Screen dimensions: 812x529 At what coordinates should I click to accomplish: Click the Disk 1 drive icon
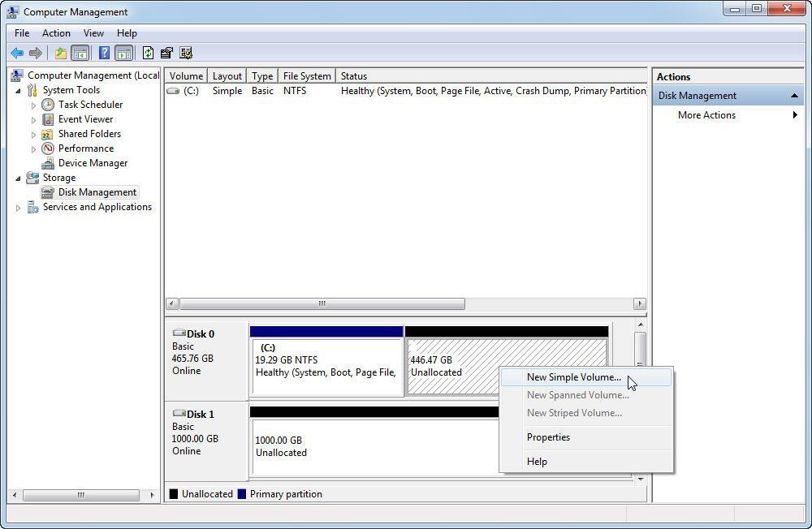pyautogui.click(x=179, y=413)
